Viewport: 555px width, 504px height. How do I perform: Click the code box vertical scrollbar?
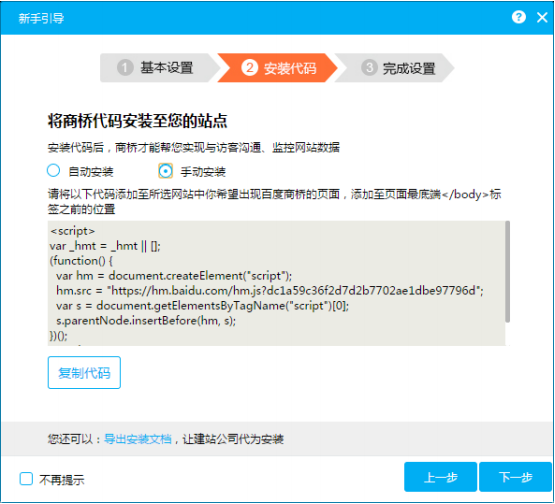tap(507, 272)
